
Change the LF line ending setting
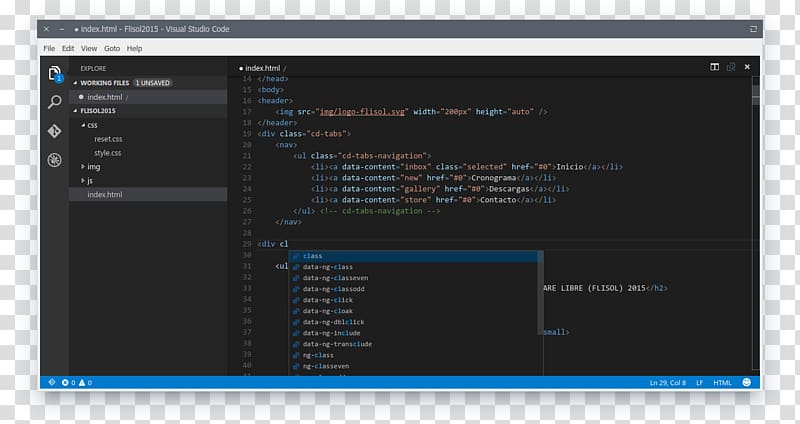click(699, 383)
